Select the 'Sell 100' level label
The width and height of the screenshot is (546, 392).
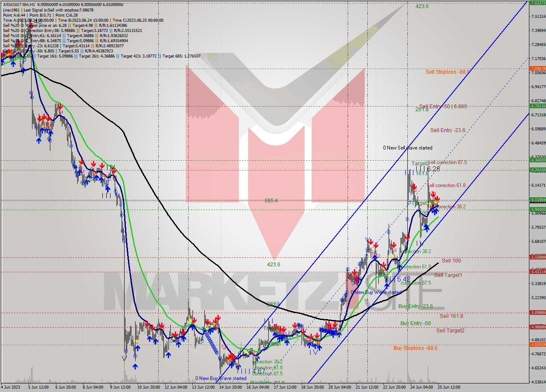coord(451,260)
